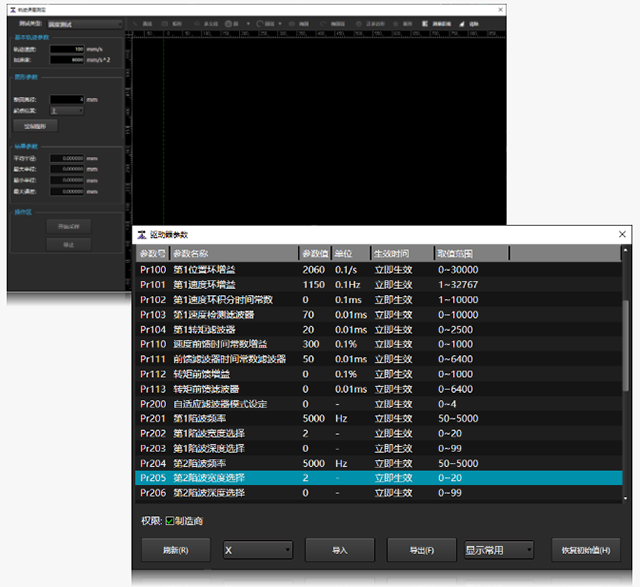The image size is (640, 587).
Task: Click 恢复初始值(H) restore defaults button
Action: point(585,550)
